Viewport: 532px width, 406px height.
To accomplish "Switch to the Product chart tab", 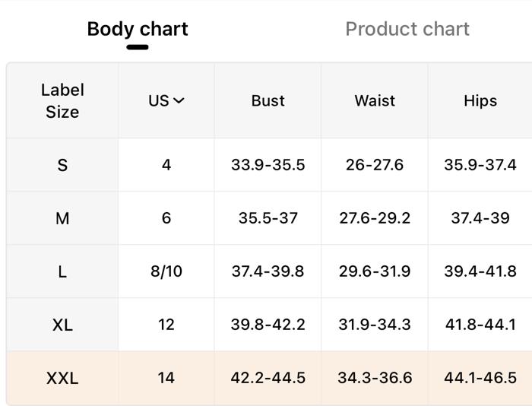I will 407,29.
